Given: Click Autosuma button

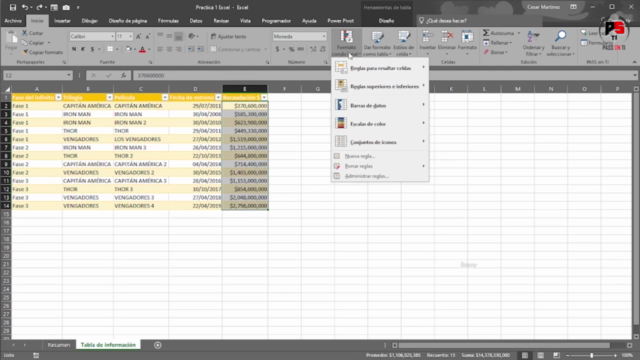Looking at the screenshot, I should [499, 33].
